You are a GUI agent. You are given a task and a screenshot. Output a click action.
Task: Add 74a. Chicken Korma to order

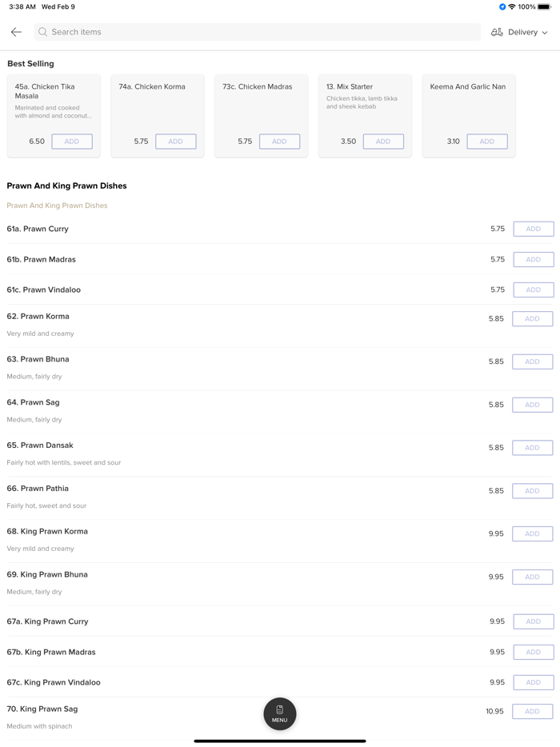coord(175,142)
